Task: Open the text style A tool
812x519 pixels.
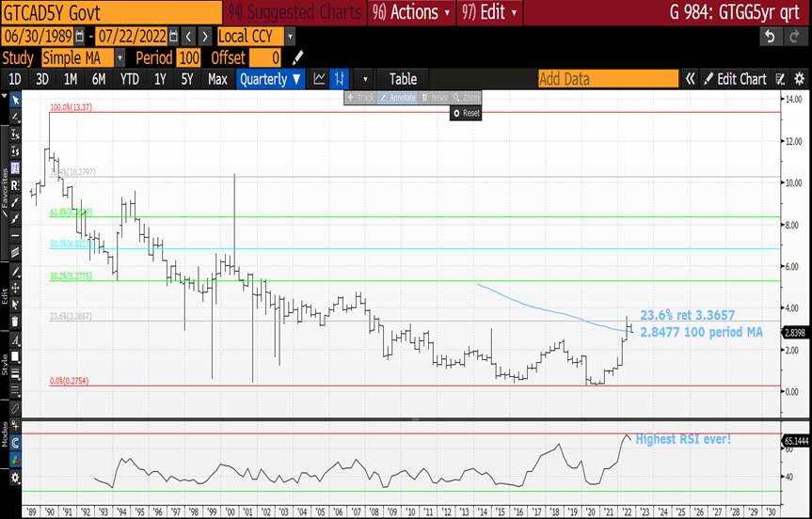Action: click(15, 340)
